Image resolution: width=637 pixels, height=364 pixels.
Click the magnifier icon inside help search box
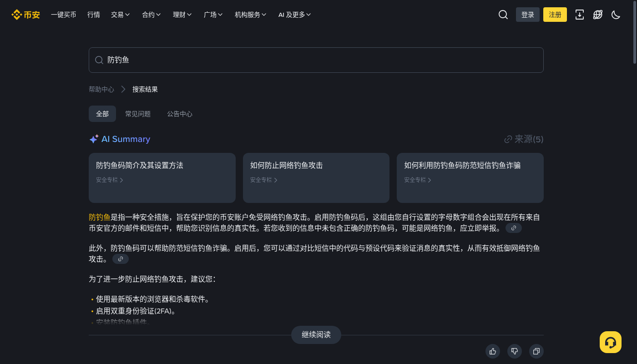point(99,60)
